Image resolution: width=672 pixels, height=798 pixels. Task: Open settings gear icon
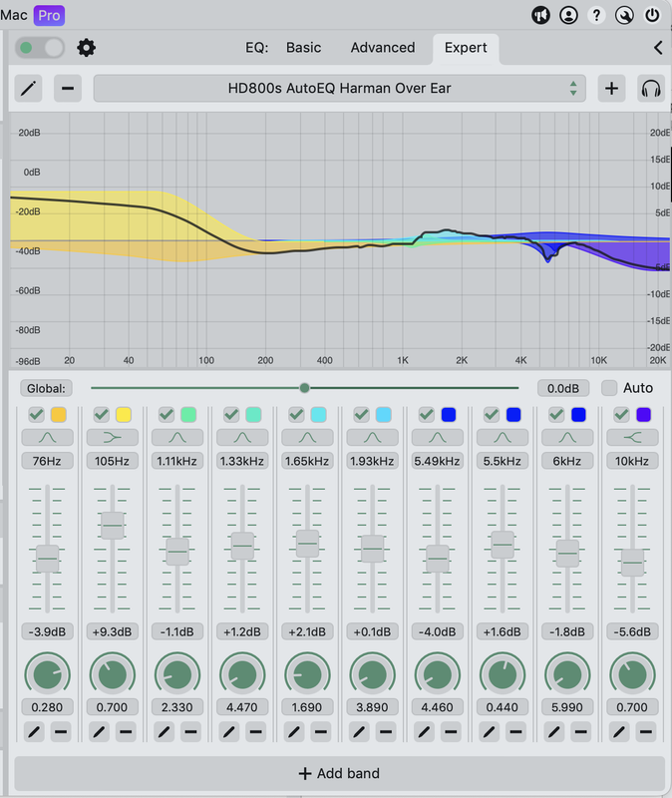[86, 48]
